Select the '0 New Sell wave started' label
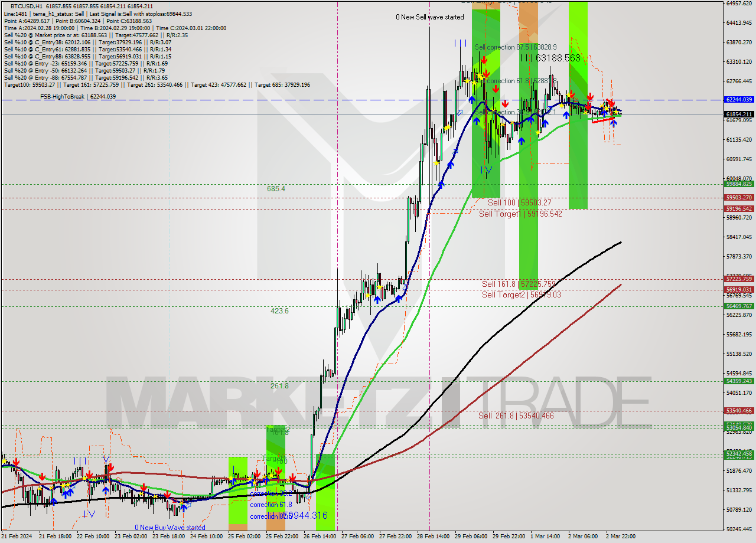The image size is (756, 543). [x=430, y=17]
